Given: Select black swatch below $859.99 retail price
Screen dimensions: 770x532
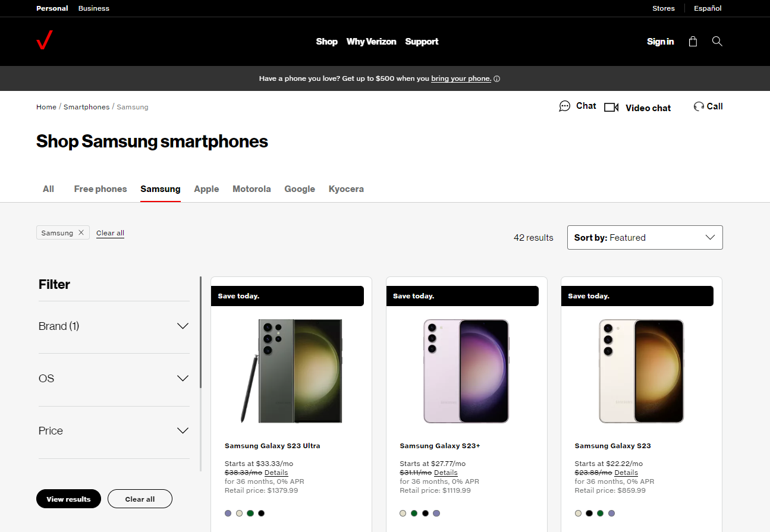Looking at the screenshot, I should (589, 513).
